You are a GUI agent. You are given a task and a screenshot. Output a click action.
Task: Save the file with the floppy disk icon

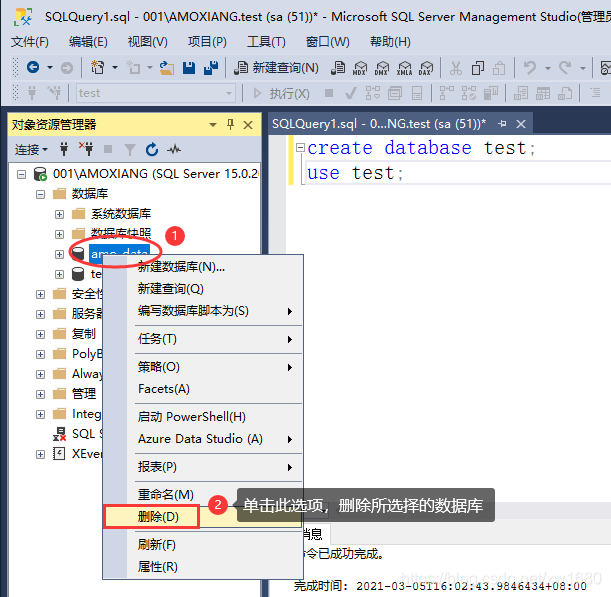click(188, 68)
